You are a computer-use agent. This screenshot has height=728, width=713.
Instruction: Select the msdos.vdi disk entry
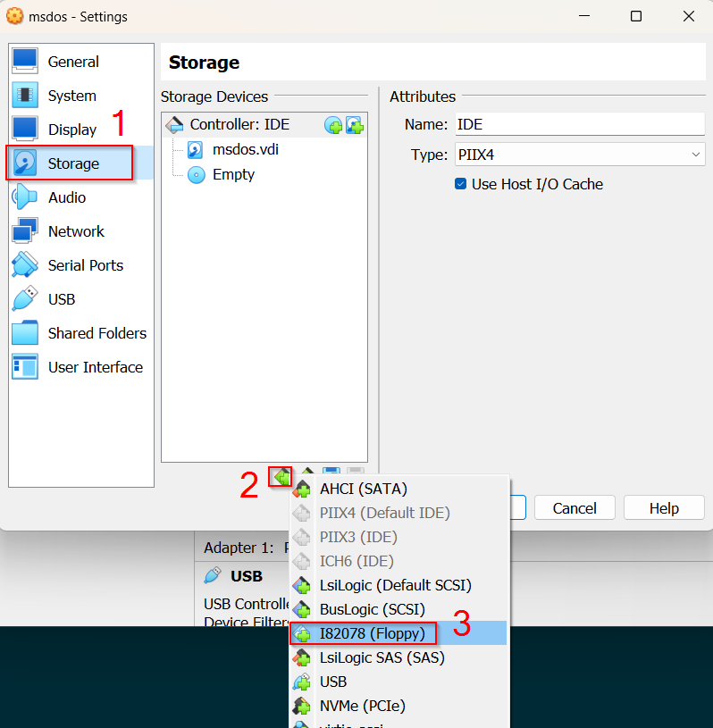(245, 149)
